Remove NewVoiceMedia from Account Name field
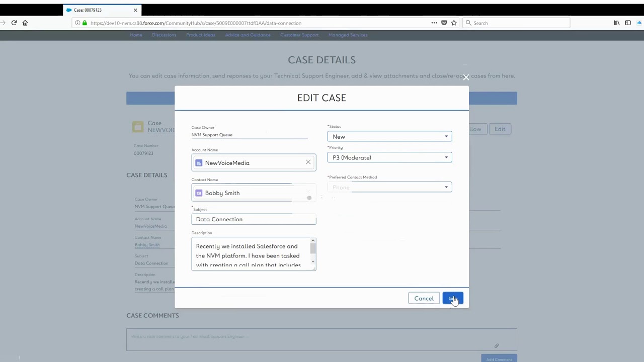 click(308, 162)
